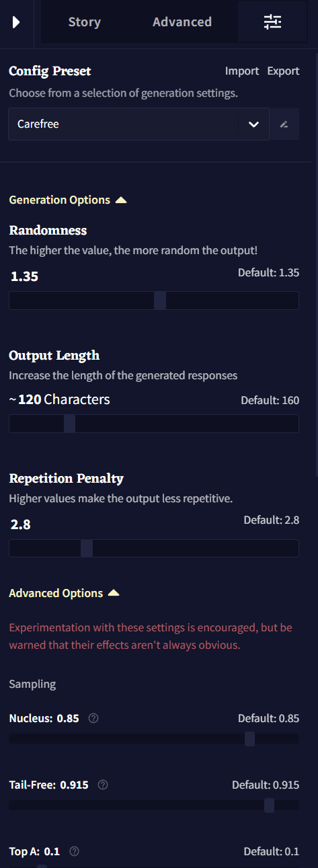Collapse the sidebar with the arrow icon
Viewport: 318px width, 868px height.
point(16,22)
